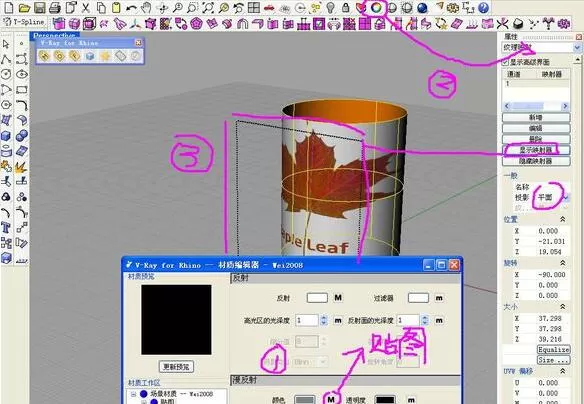
Task: Open the color wheel properties icon
Action: click(x=377, y=7)
